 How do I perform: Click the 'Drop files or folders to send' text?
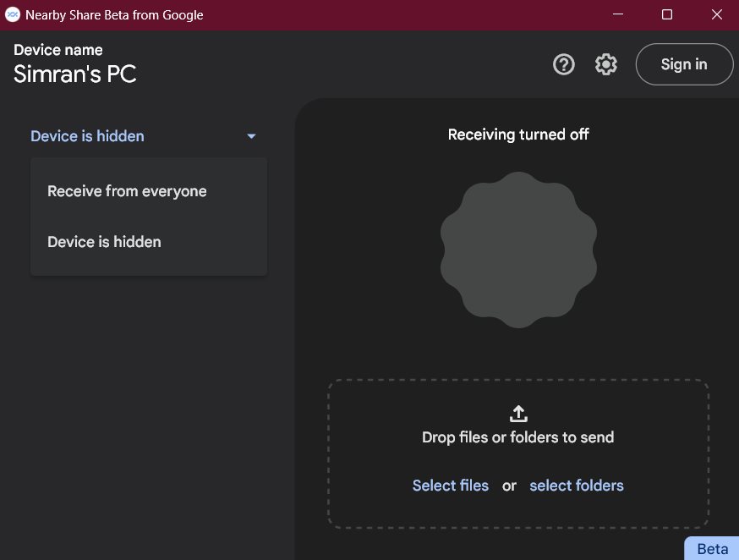[x=518, y=437]
